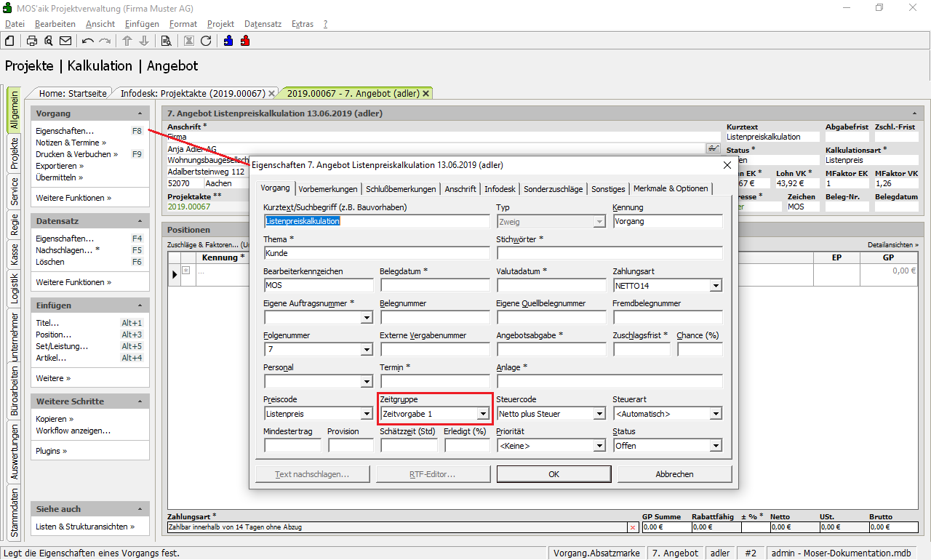
Task: Click the blue puzzle piece icon
Action: (228, 41)
